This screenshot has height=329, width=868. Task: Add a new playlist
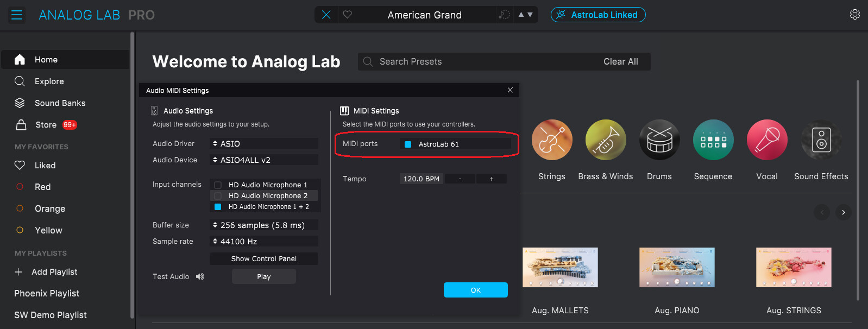(46, 272)
